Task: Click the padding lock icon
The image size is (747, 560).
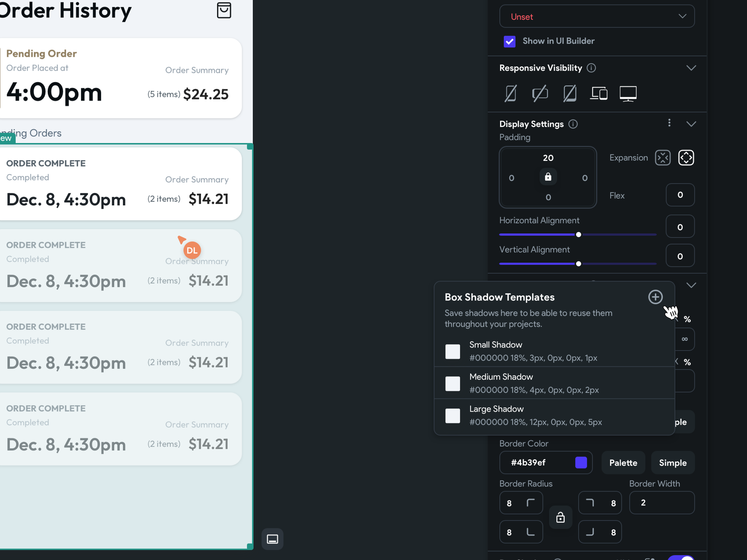Action: click(x=548, y=177)
